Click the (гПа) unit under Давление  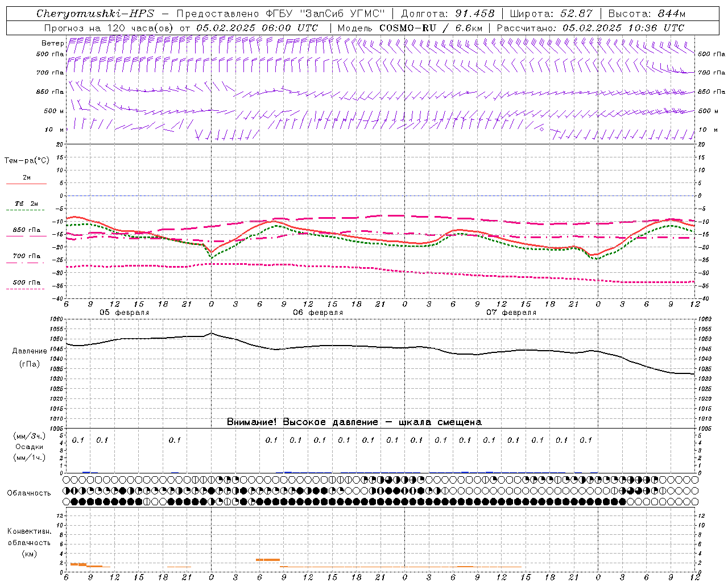[30, 364]
